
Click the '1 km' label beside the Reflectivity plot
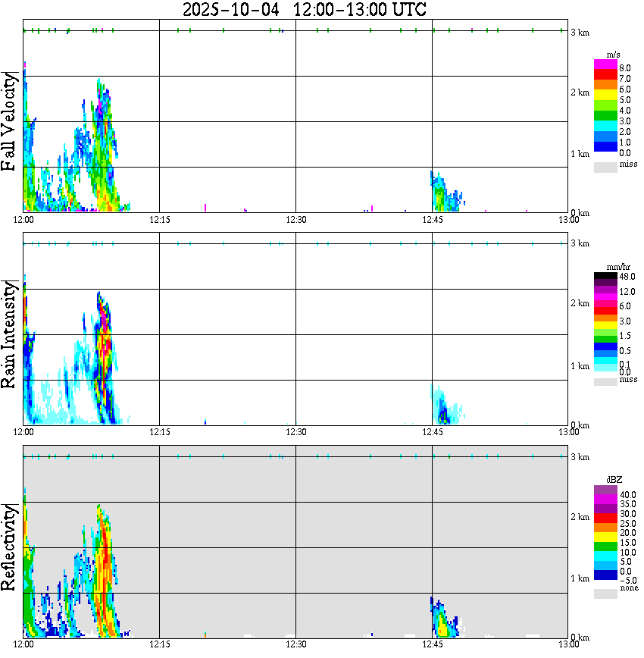point(580,578)
